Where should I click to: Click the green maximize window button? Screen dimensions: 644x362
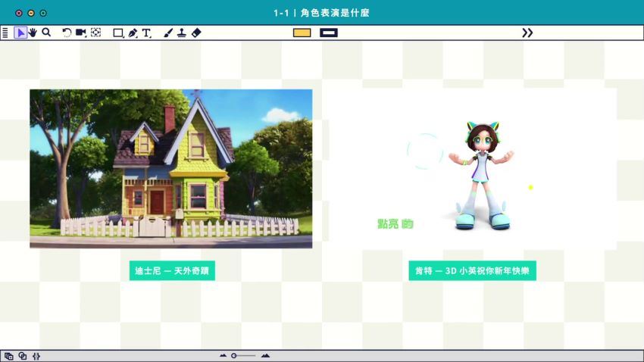click(x=43, y=13)
